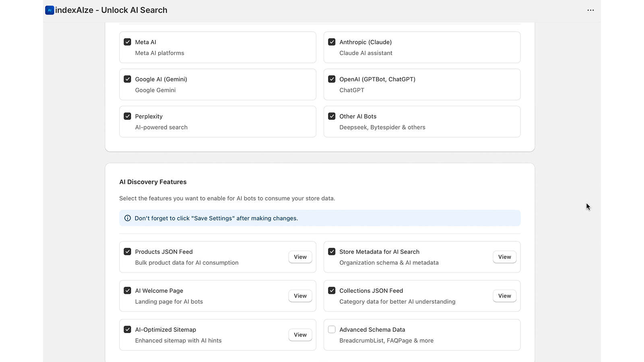Disable the AI Welcome Page feature
This screenshot has width=644, height=362.
[x=128, y=290]
